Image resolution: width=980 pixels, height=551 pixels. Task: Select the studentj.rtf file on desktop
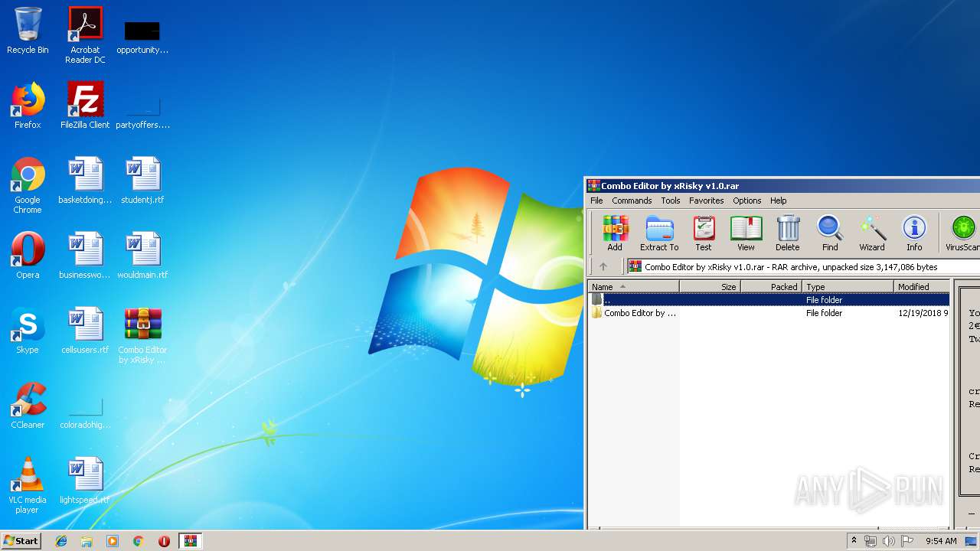tap(142, 181)
